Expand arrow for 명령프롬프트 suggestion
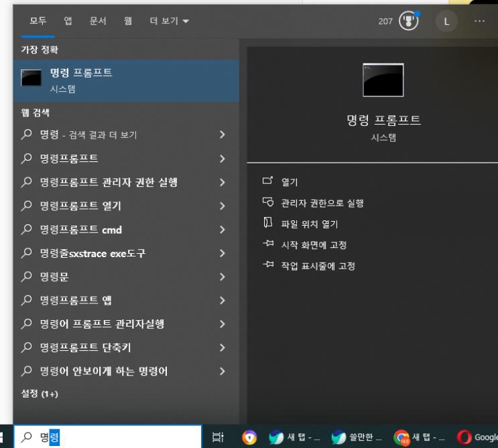The width and height of the screenshot is (498, 448). (223, 158)
